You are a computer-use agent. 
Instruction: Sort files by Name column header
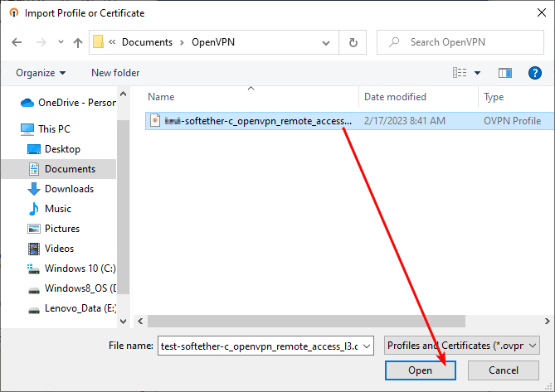162,97
